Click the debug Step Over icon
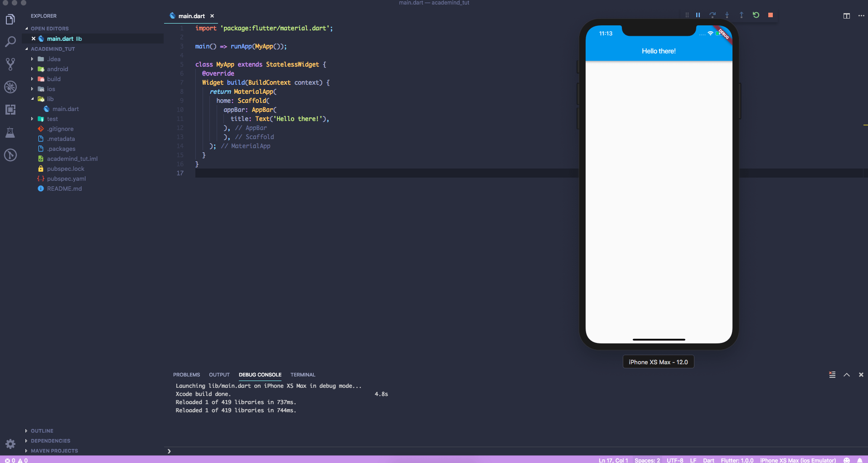The height and width of the screenshot is (463, 868). pos(713,15)
